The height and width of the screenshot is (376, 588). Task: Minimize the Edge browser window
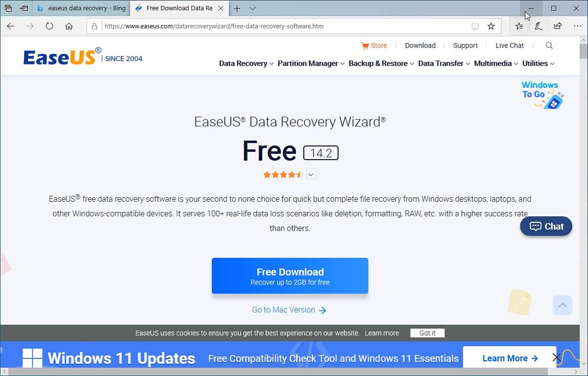[x=531, y=8]
